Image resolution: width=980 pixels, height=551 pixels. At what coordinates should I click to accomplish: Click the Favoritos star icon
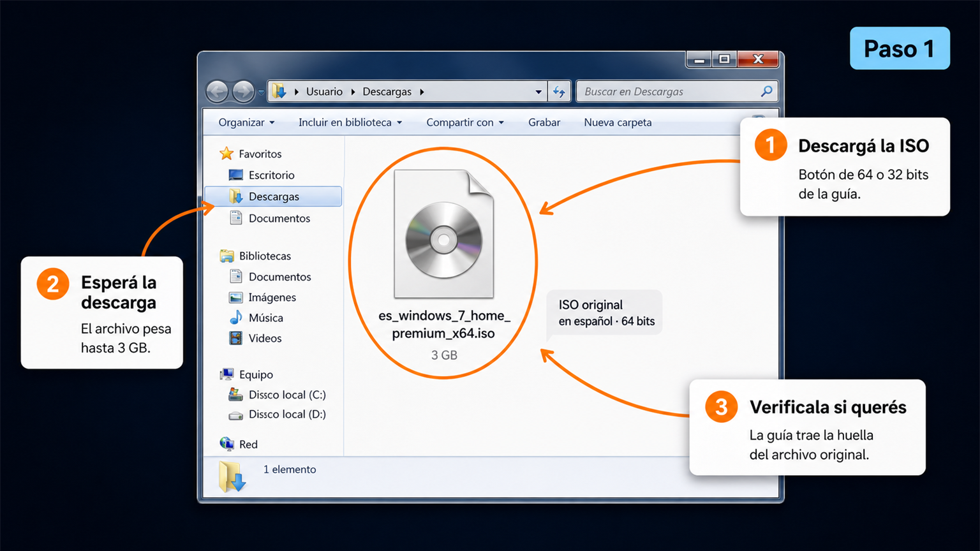(x=226, y=154)
